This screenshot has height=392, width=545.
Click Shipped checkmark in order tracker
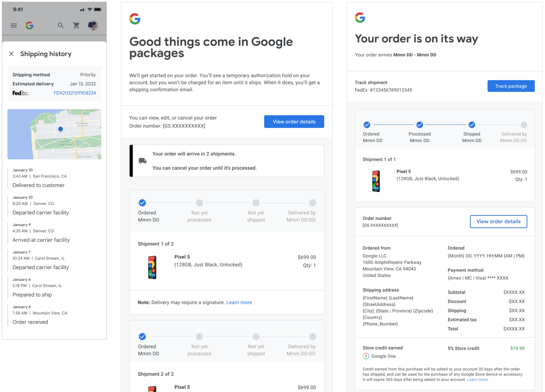[472, 125]
